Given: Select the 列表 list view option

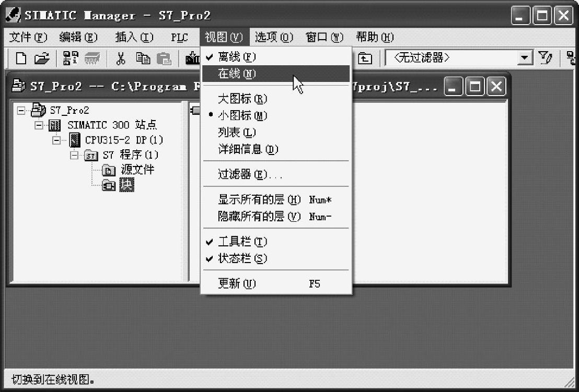Looking at the screenshot, I should 276,132.
